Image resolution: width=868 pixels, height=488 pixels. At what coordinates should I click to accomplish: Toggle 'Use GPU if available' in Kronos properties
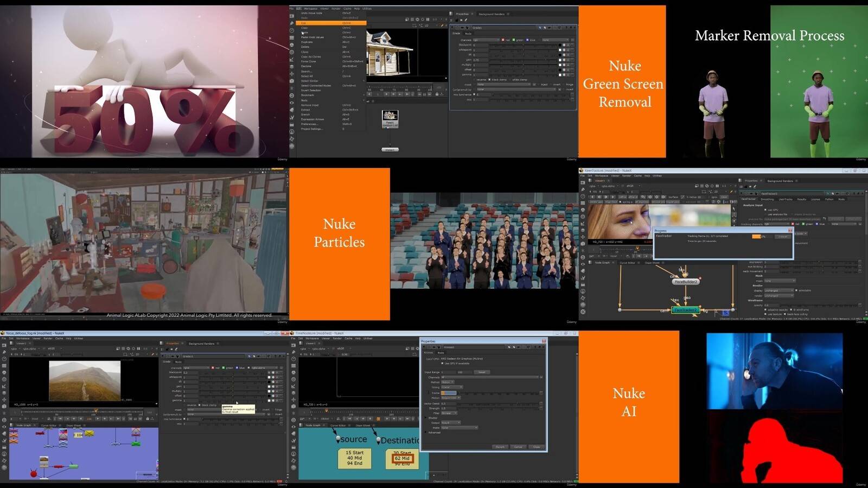[x=443, y=363]
